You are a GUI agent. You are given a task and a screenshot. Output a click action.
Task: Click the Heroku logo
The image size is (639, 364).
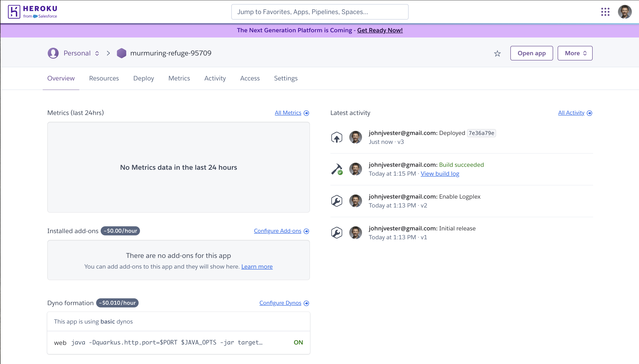[x=32, y=12]
